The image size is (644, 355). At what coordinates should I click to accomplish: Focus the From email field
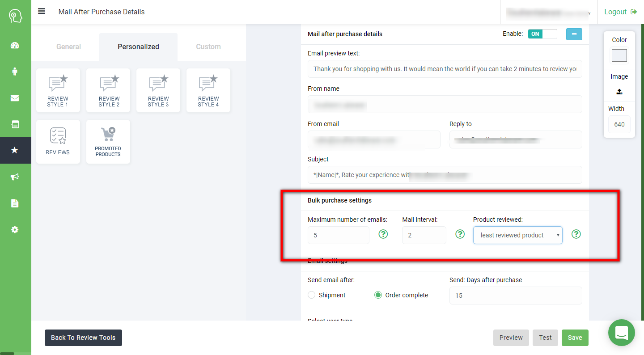[374, 139]
